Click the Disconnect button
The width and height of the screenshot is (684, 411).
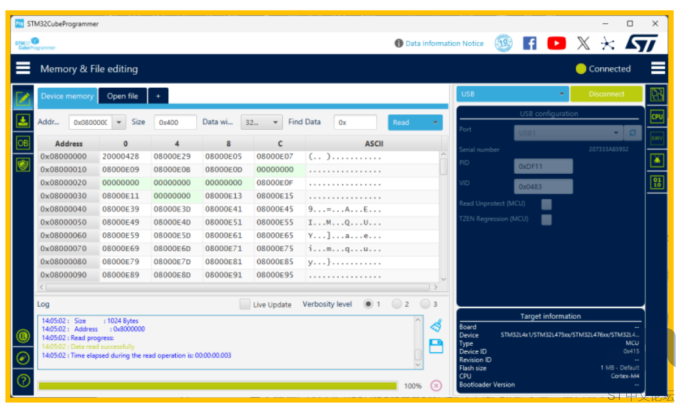click(x=606, y=94)
